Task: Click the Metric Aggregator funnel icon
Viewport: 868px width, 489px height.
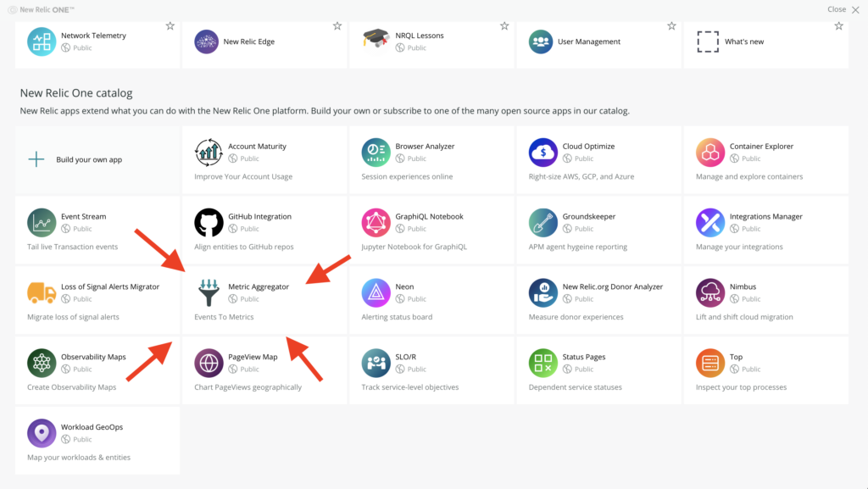Action: [209, 292]
